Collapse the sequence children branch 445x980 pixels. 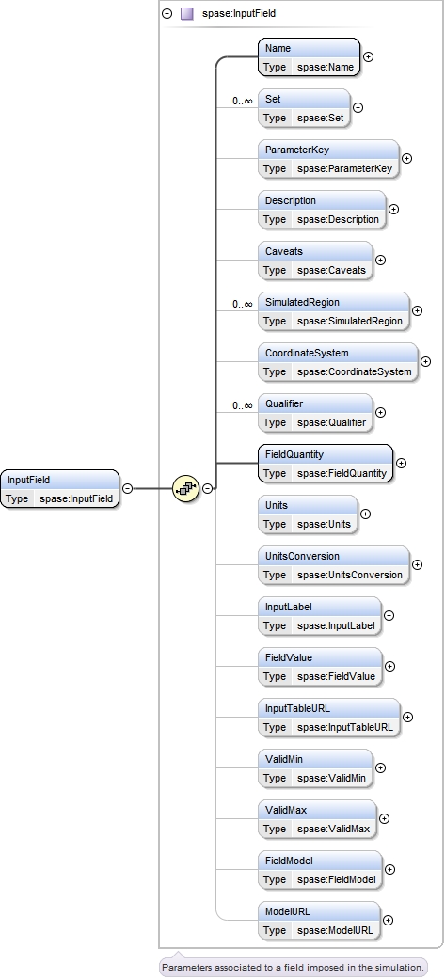click(208, 488)
